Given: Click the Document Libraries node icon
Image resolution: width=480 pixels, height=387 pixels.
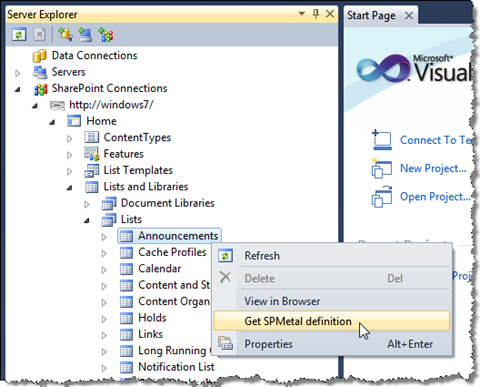Looking at the screenshot, I should coord(109,203).
